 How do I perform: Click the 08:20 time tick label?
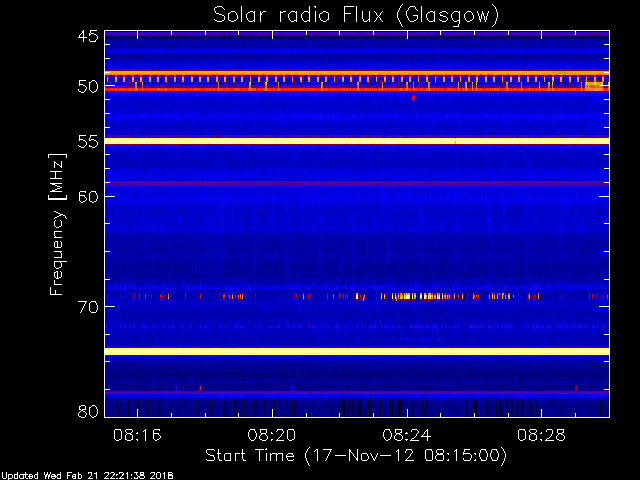click(272, 435)
